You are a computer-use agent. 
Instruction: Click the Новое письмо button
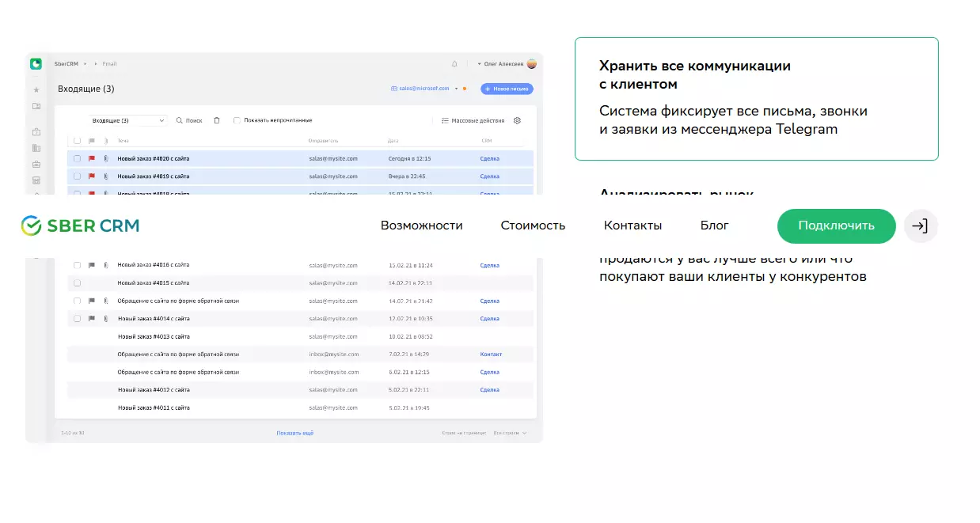(507, 89)
